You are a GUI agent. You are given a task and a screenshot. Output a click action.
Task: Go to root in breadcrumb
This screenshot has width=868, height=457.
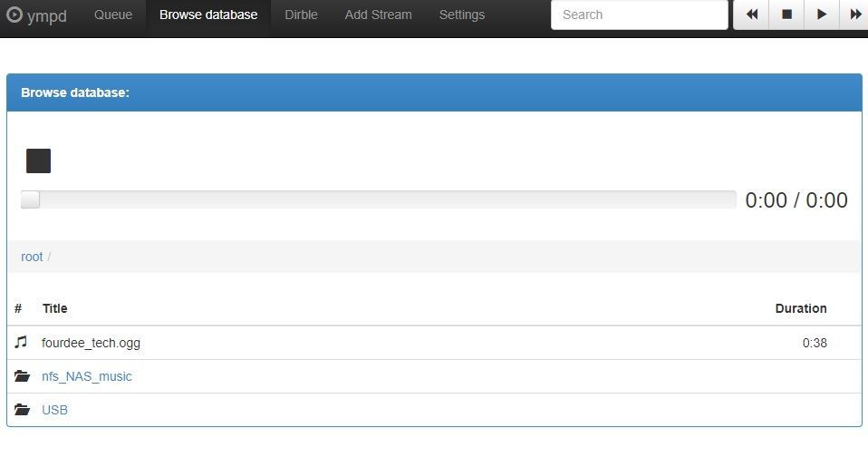coord(32,257)
